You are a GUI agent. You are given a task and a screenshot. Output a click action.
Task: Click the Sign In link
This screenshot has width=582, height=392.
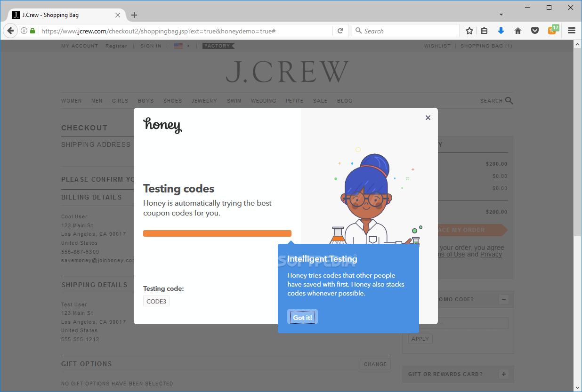coord(151,46)
